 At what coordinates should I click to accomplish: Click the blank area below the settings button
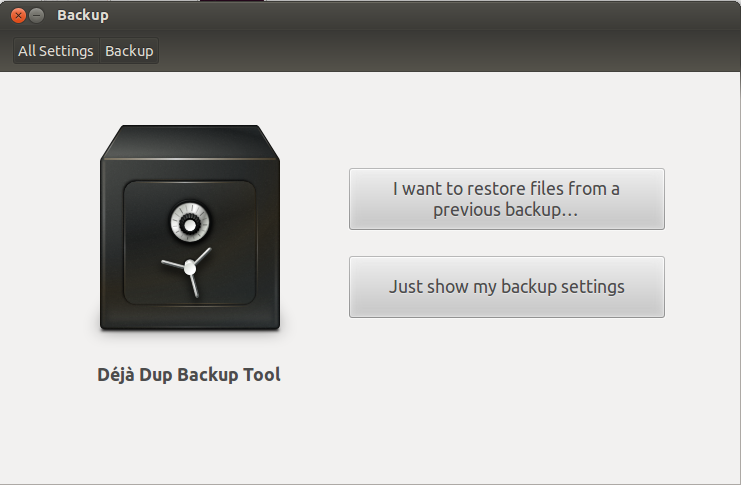[x=507, y=397]
